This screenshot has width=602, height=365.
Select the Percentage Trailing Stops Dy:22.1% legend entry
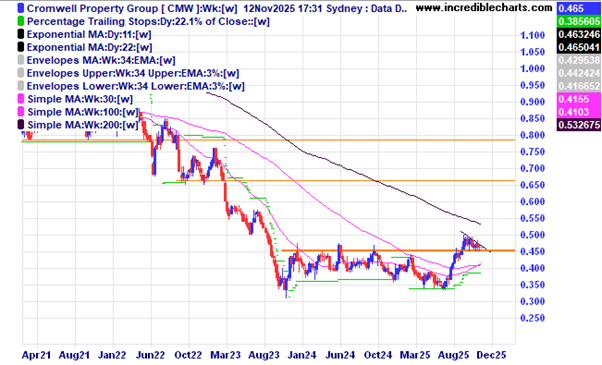click(x=148, y=21)
